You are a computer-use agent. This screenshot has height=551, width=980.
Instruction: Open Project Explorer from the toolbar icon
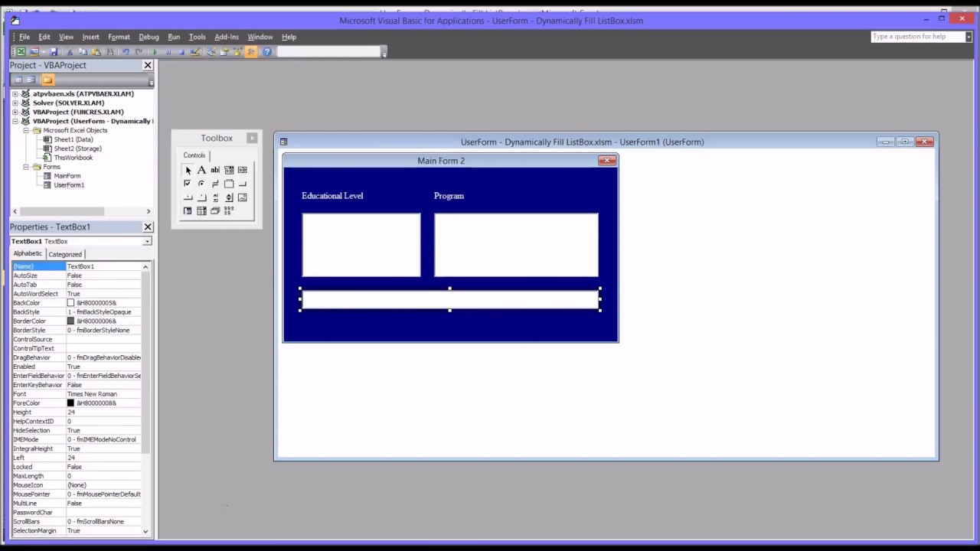pos(211,52)
